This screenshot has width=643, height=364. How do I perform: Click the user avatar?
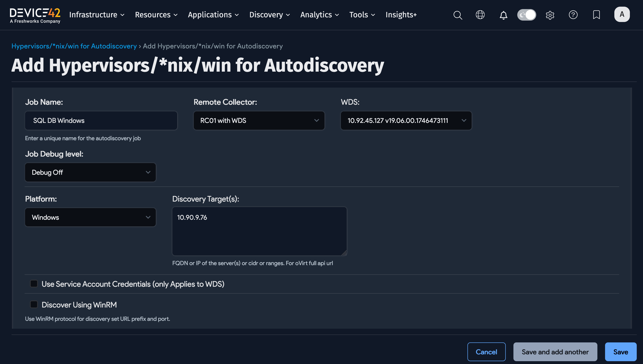[622, 14]
